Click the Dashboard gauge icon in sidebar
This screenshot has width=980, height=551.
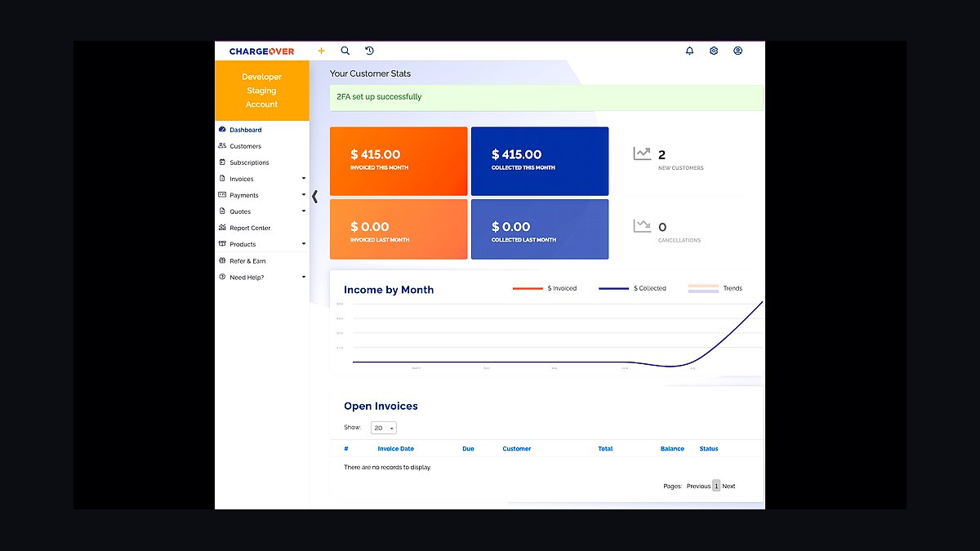tap(222, 130)
